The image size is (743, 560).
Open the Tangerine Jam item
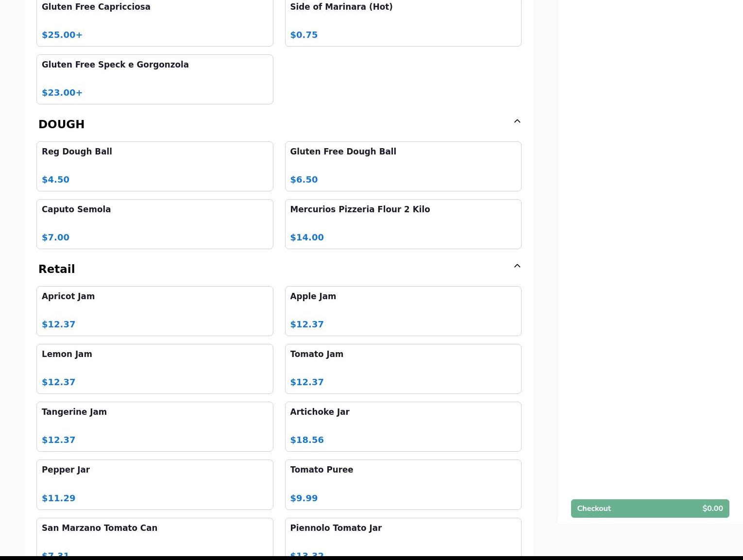click(x=154, y=426)
